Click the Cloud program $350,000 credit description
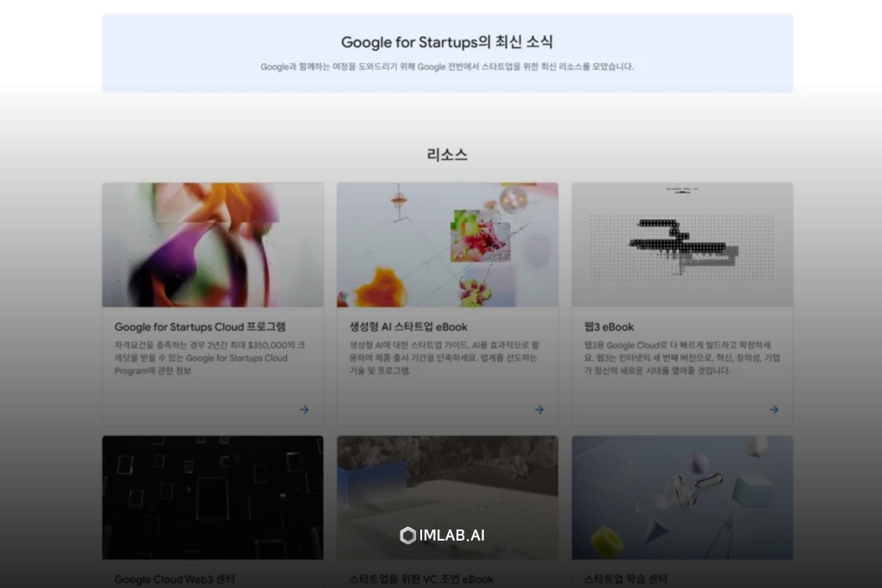Image resolution: width=882 pixels, height=588 pixels. (210, 357)
